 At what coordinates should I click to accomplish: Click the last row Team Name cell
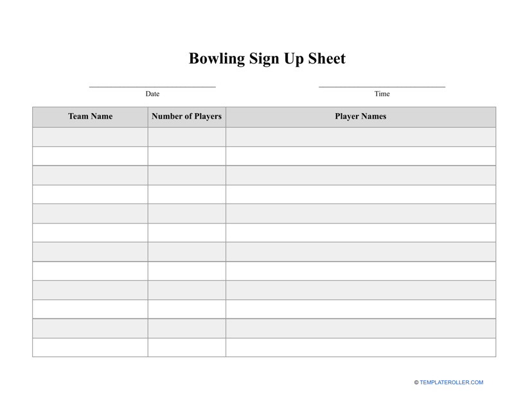[90, 347]
